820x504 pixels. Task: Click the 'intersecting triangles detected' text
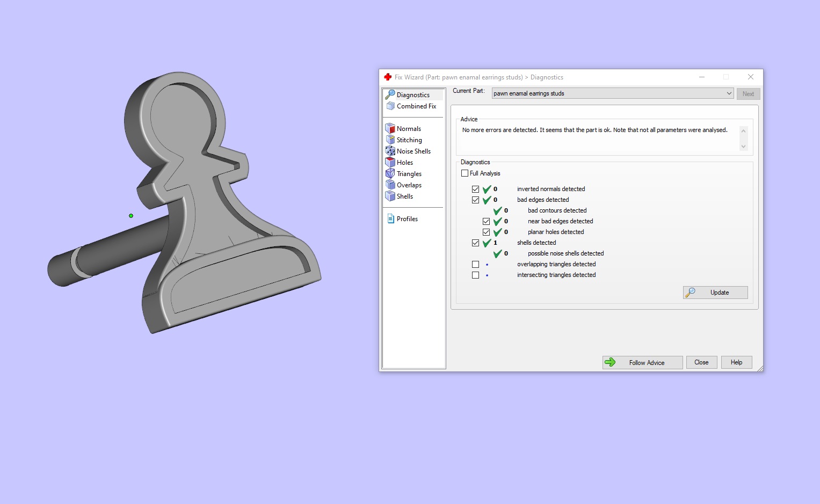pos(556,275)
